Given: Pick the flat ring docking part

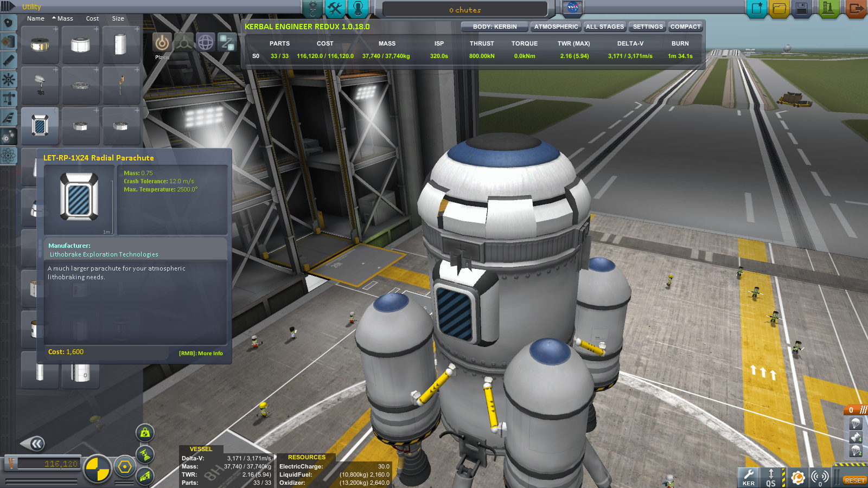Looking at the screenshot, I should 80,85.
